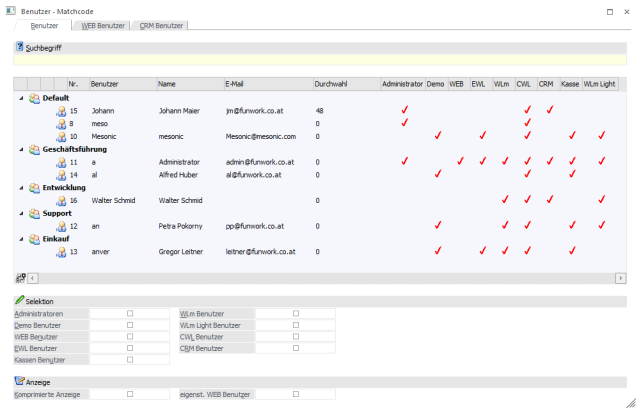Image resolution: width=641 pixels, height=413 pixels.
Task: Click the Support group icon
Action: point(35,213)
